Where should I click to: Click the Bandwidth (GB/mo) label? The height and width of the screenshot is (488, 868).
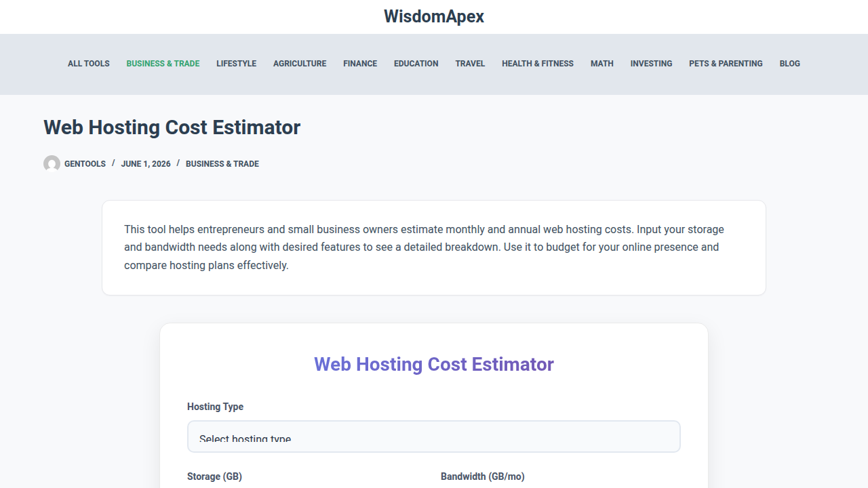point(483,476)
